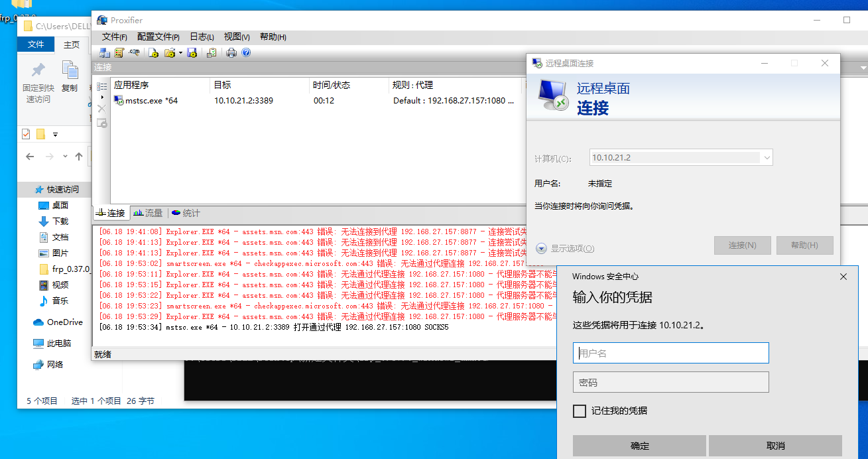The height and width of the screenshot is (459, 868).
Task: Expand the open-profile dropdown arrow
Action: click(x=180, y=53)
